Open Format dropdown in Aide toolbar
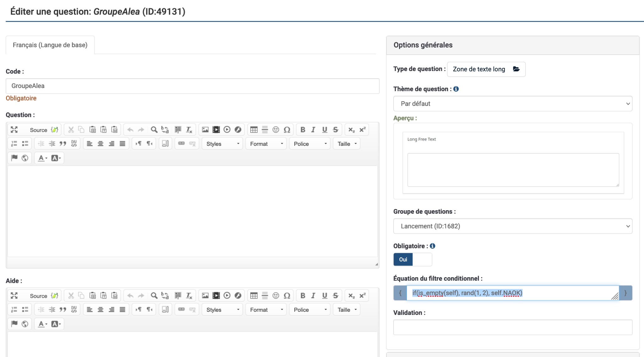This screenshot has width=644, height=357. [266, 310]
